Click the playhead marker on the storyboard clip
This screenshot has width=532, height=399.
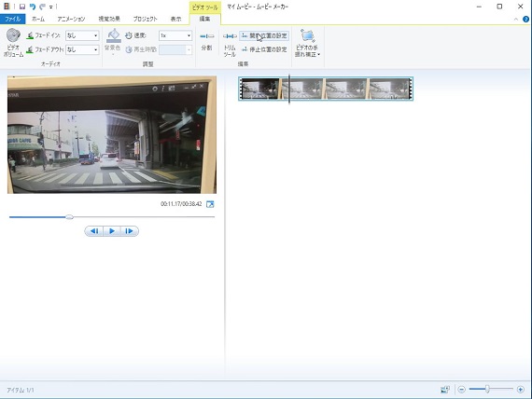[289, 89]
